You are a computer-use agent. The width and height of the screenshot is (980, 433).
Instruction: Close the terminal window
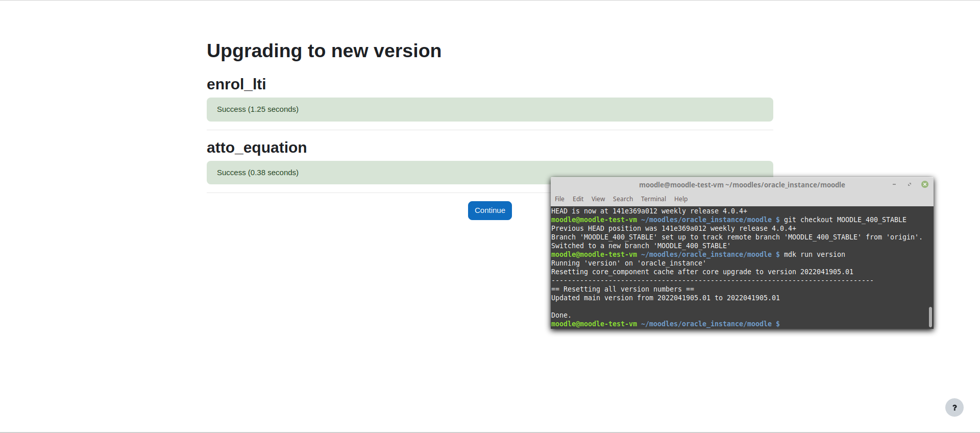925,184
